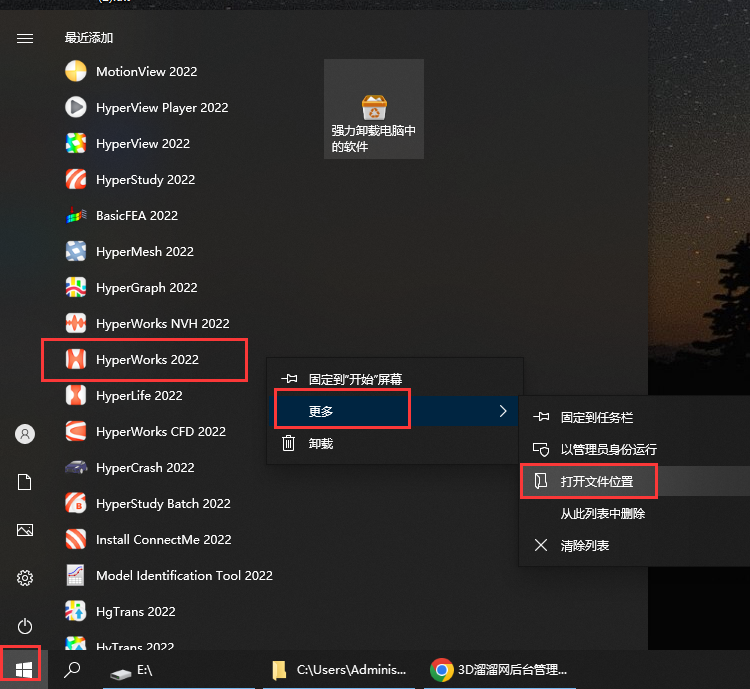Open taskbar search magnifier

tap(72, 669)
